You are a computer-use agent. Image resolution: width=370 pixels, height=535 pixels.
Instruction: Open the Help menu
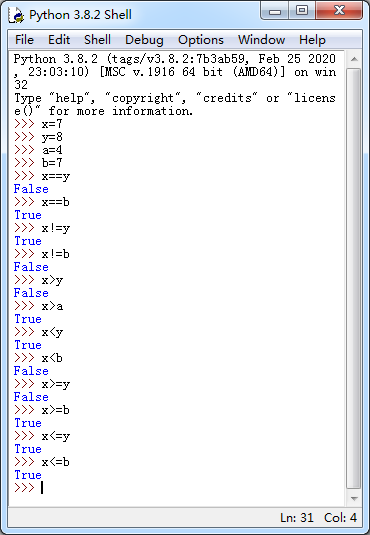click(312, 40)
